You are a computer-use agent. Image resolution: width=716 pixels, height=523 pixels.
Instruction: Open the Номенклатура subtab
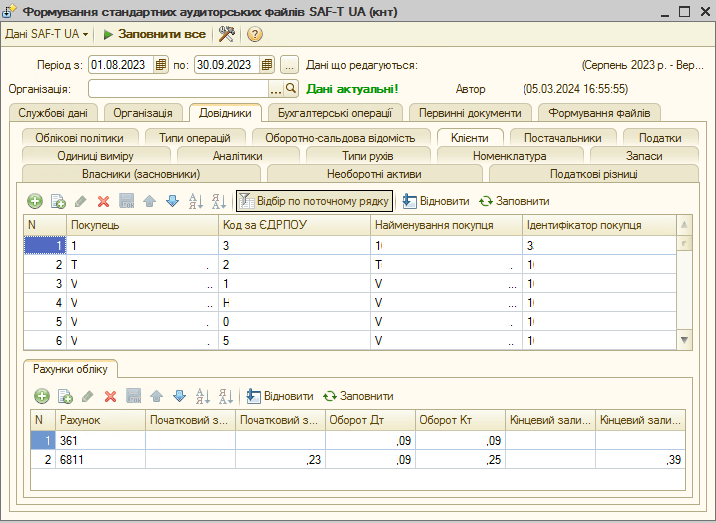click(510, 156)
